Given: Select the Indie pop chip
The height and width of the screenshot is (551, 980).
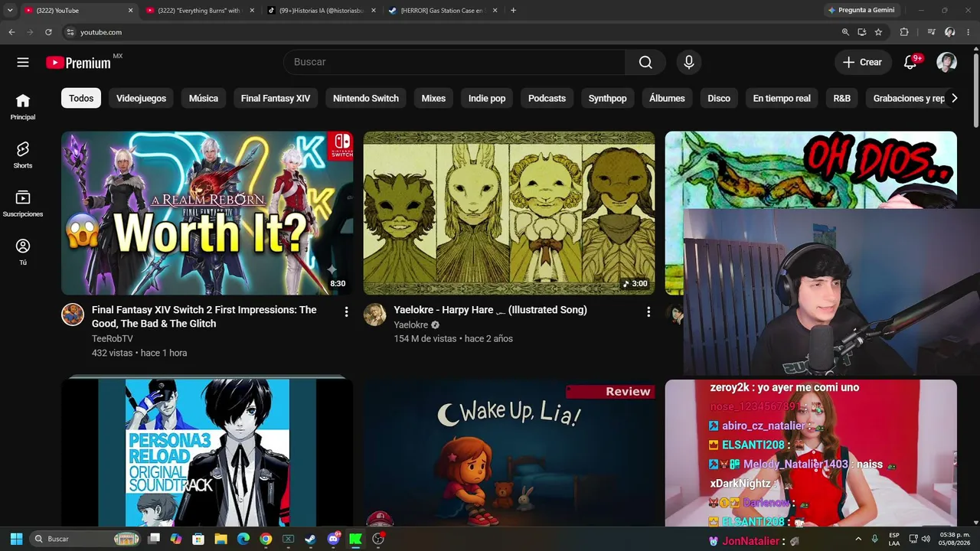Looking at the screenshot, I should click(487, 98).
